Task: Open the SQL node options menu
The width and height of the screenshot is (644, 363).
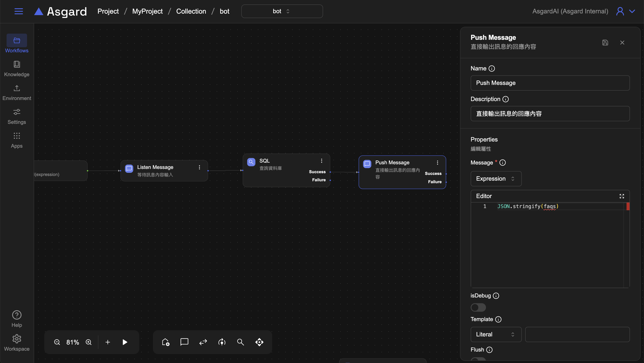Action: pyautogui.click(x=322, y=161)
